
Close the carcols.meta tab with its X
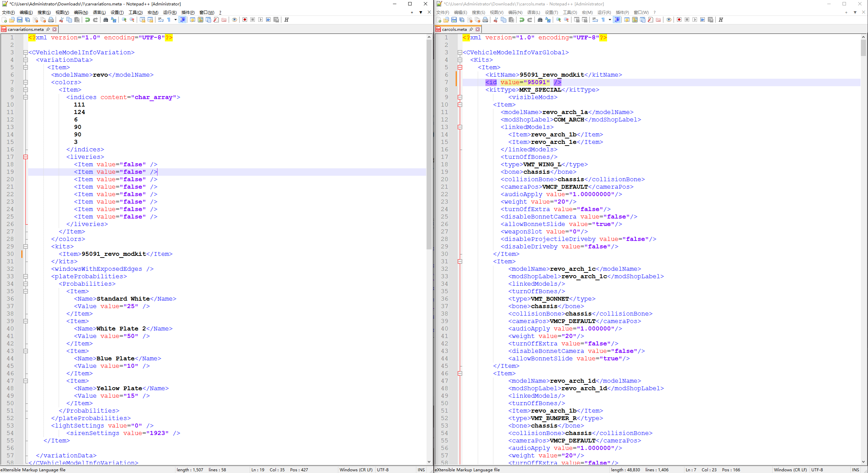pos(477,29)
